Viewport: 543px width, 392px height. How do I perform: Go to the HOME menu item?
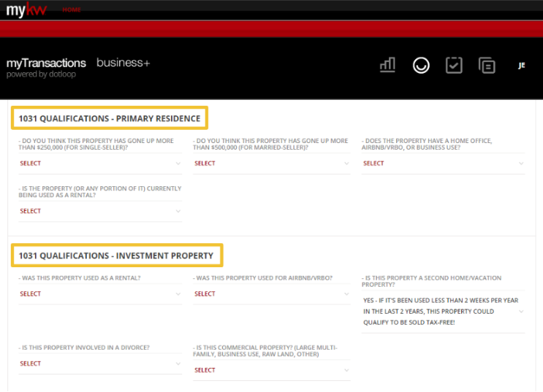pyautogui.click(x=72, y=9)
